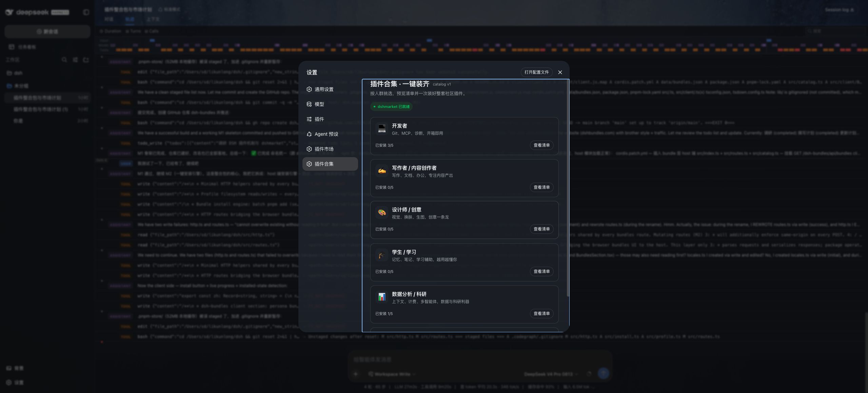Click Session log in the top-right corner

click(840, 10)
